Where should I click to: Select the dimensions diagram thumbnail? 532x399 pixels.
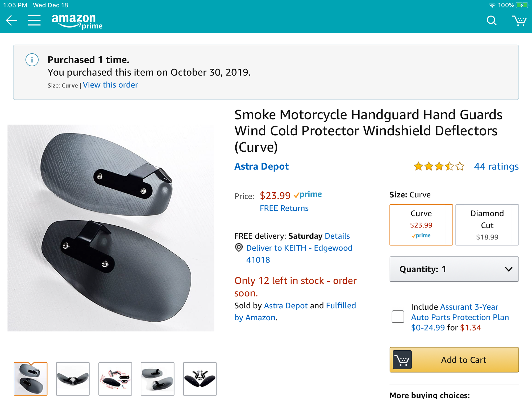[x=115, y=379]
